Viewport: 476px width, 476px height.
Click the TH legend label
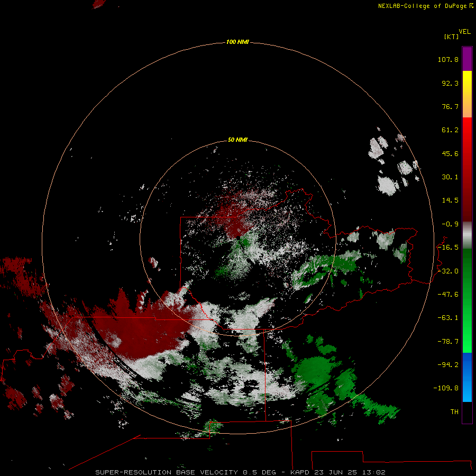(x=454, y=412)
